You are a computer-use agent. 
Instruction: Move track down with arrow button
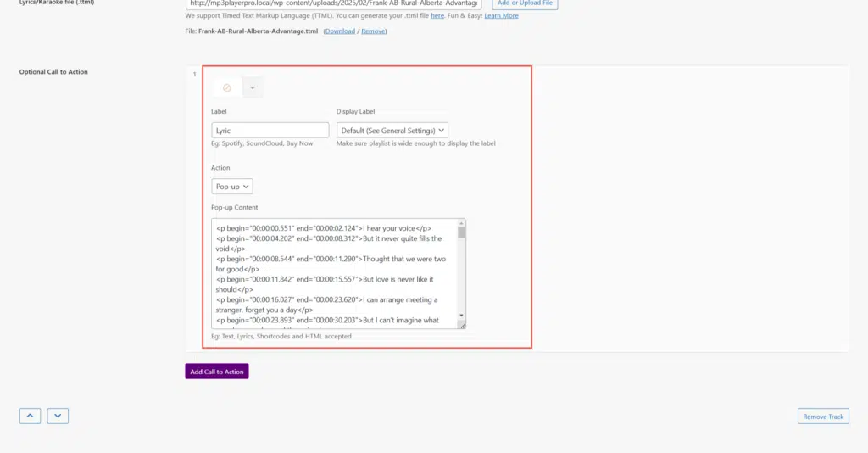[x=58, y=416]
